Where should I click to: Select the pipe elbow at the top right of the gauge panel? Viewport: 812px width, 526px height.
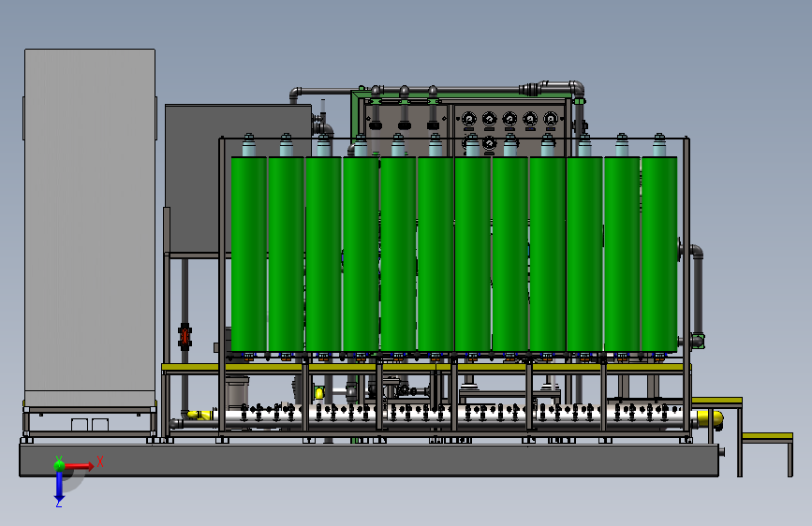click(x=576, y=88)
